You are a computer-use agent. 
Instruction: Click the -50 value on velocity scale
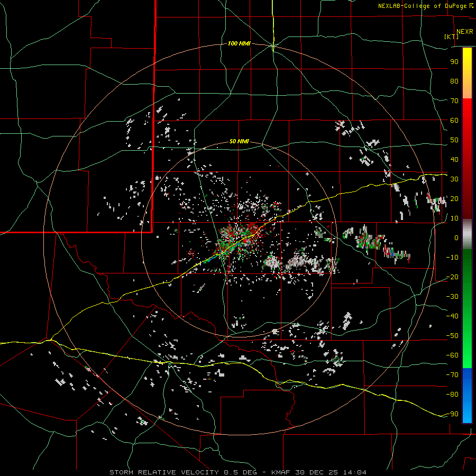[452, 336]
